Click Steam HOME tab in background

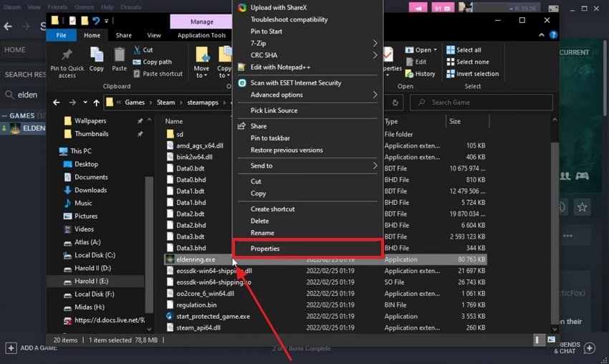tap(15, 49)
